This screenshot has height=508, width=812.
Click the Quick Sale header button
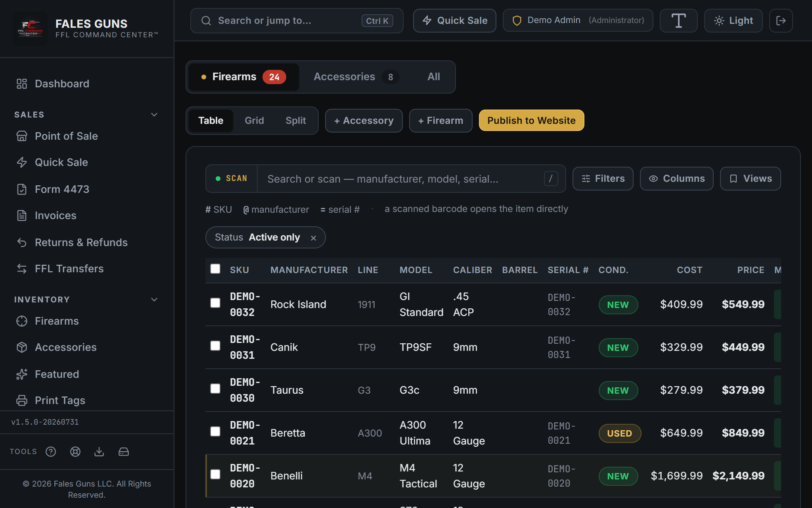pos(454,21)
